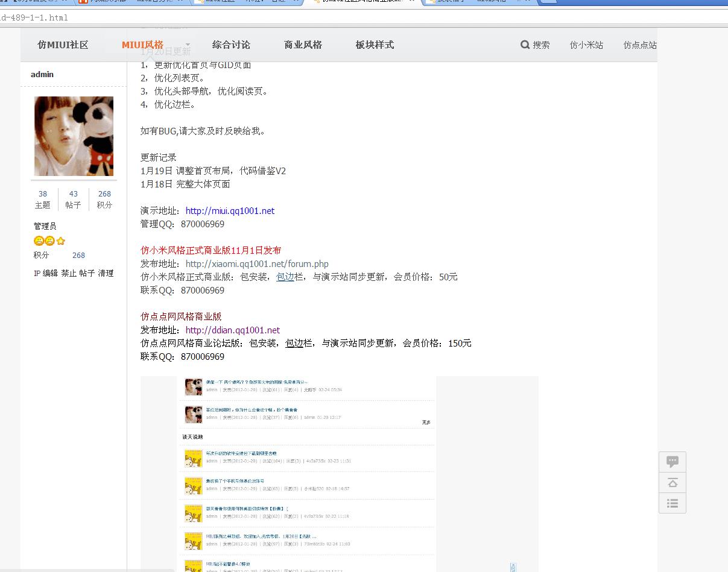Click the 清理 admin action
Viewport: 728px width, 572px height.
pyautogui.click(x=106, y=273)
